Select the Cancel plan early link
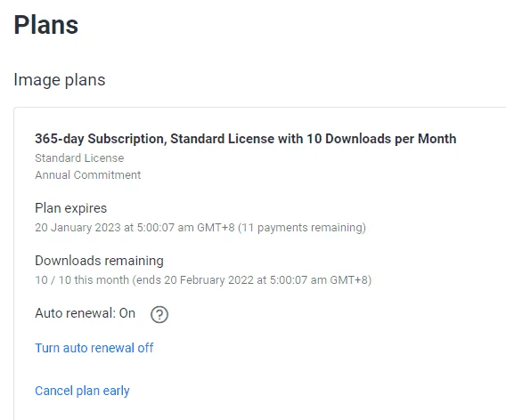 pos(82,391)
